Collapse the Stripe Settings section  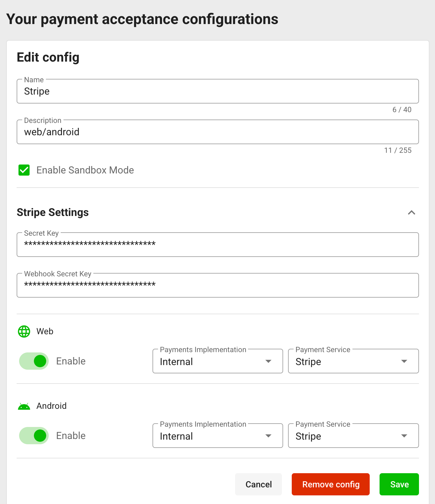coord(412,213)
